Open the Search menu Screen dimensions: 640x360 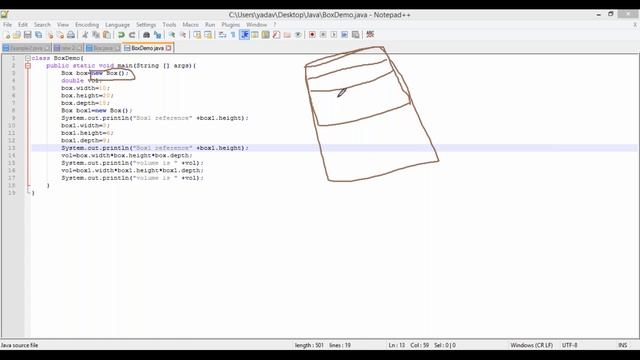point(42,24)
